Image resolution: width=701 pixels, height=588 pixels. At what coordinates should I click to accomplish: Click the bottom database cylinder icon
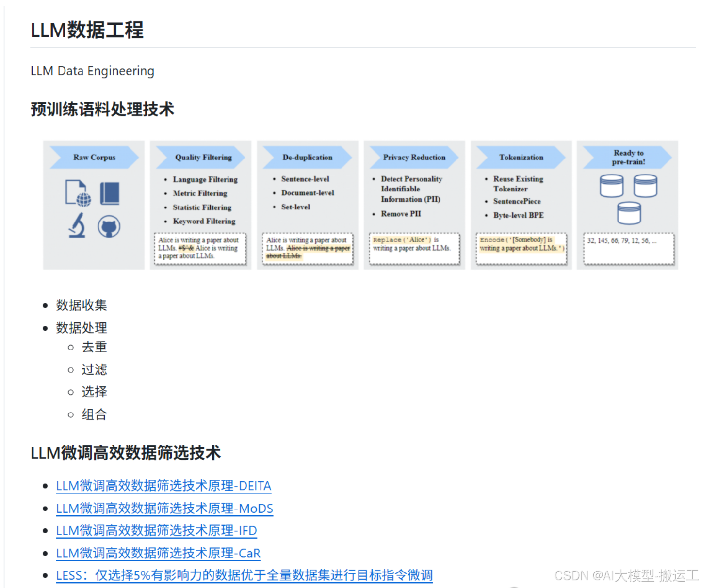pyautogui.click(x=629, y=213)
